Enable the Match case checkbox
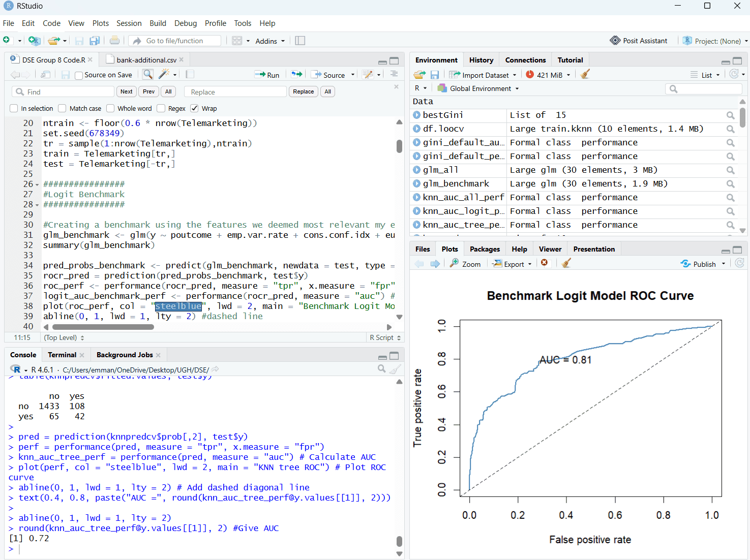The width and height of the screenshot is (750, 560). coord(62,108)
